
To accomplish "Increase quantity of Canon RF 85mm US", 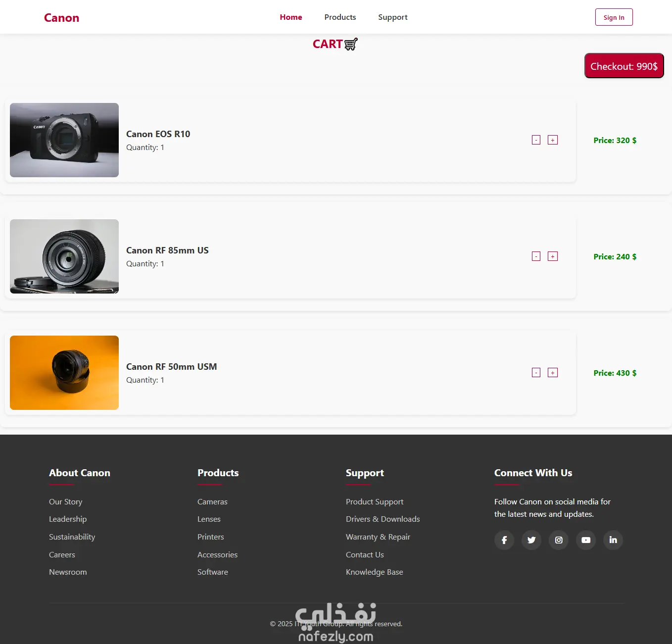I will (x=553, y=256).
